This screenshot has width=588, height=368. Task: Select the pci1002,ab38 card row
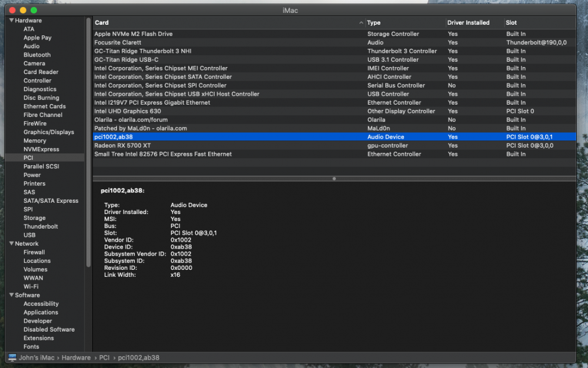334,137
